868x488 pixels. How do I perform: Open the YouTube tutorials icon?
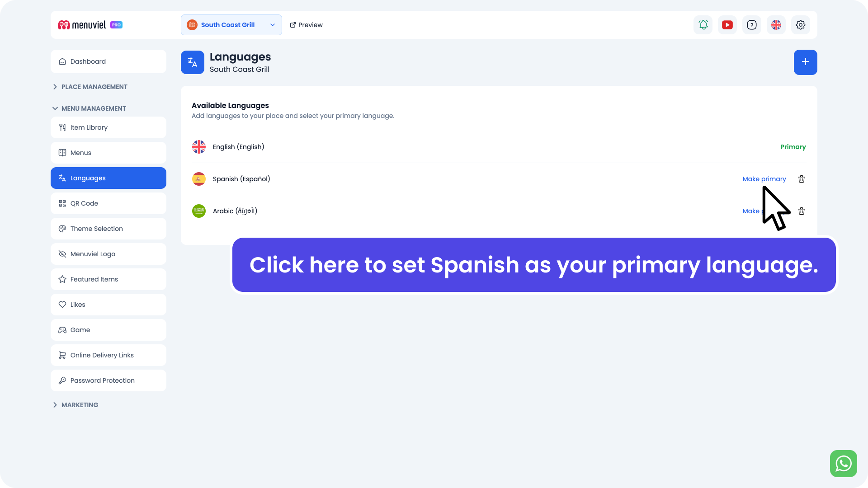727,25
